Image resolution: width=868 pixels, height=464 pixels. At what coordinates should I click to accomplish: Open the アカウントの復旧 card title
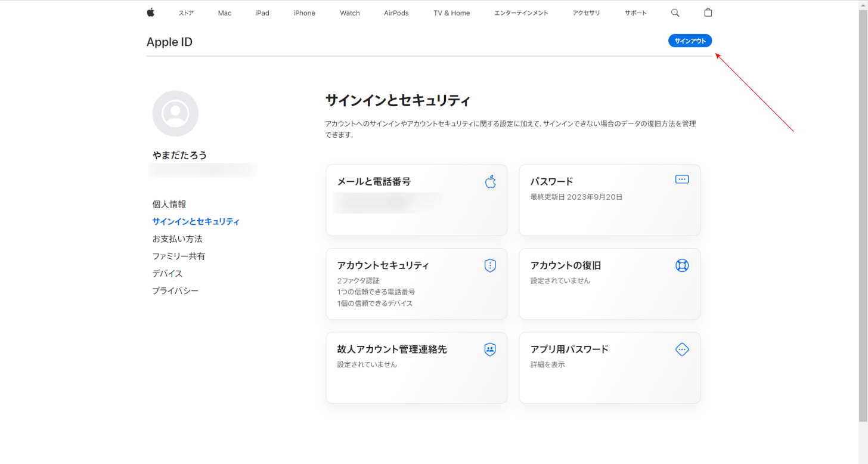pos(566,265)
